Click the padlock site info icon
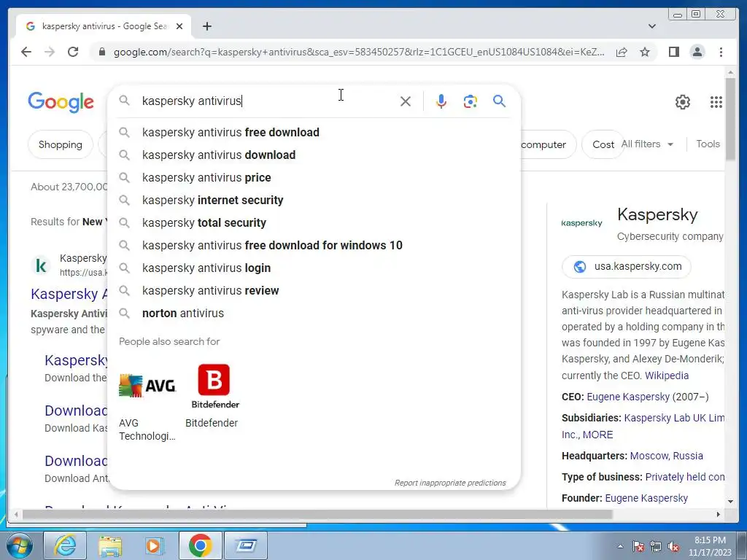 pos(101,52)
